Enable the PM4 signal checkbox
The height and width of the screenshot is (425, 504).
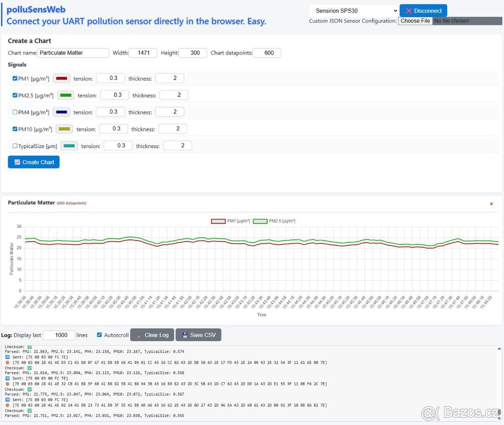pyautogui.click(x=15, y=112)
